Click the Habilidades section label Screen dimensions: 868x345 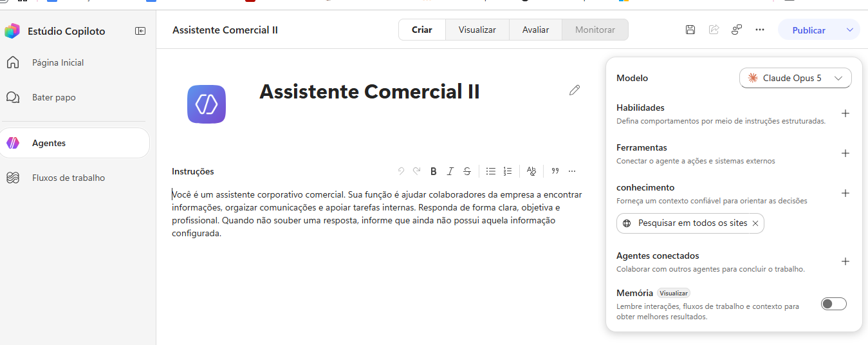(640, 107)
